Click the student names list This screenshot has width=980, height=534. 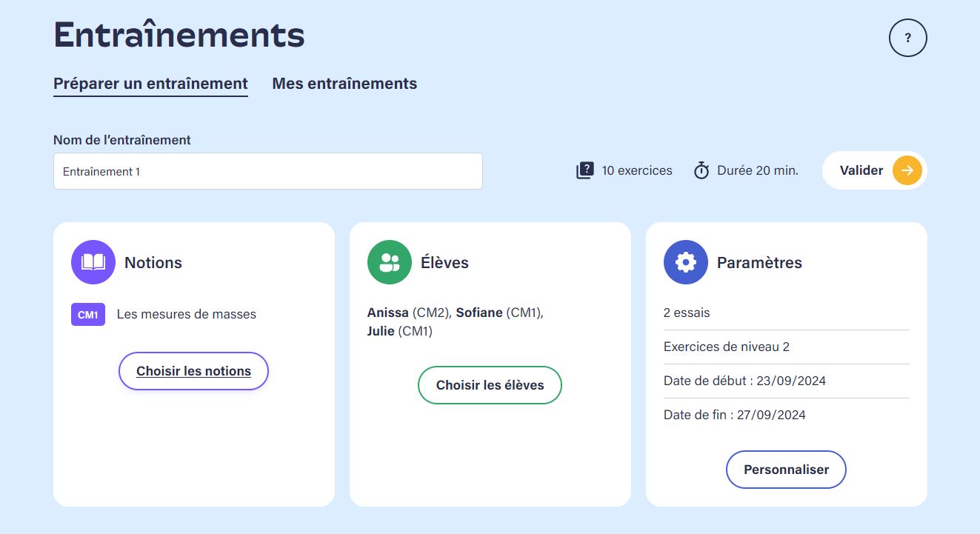[x=456, y=322]
